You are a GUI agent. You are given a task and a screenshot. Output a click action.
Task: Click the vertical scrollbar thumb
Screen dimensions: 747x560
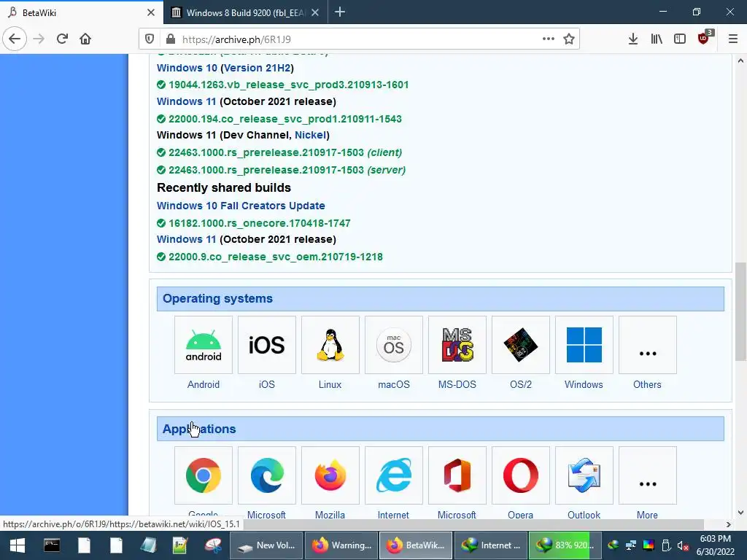point(740,312)
